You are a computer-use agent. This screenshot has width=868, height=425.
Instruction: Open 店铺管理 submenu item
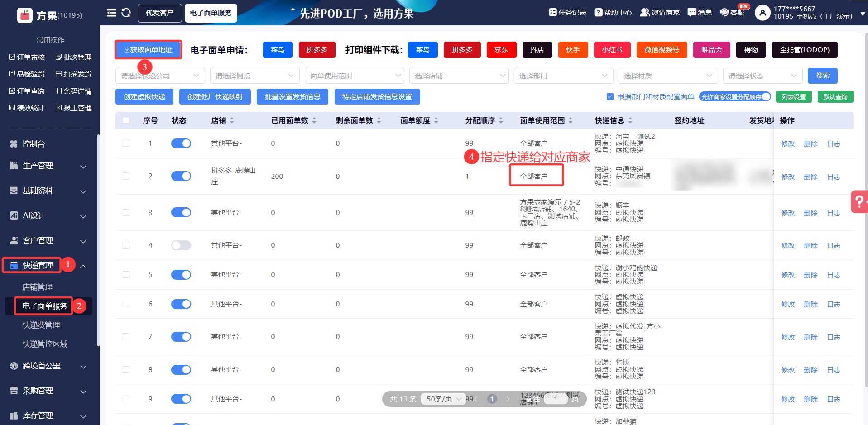(x=38, y=287)
